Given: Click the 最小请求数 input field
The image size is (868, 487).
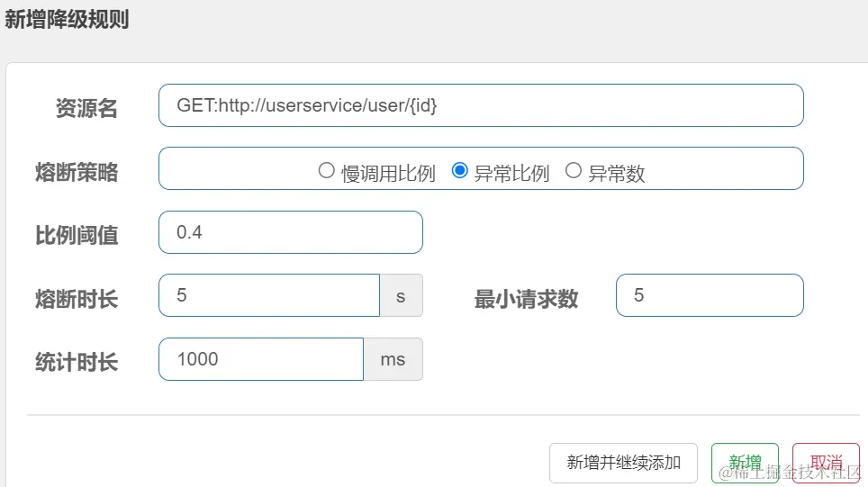Looking at the screenshot, I should point(710,295).
